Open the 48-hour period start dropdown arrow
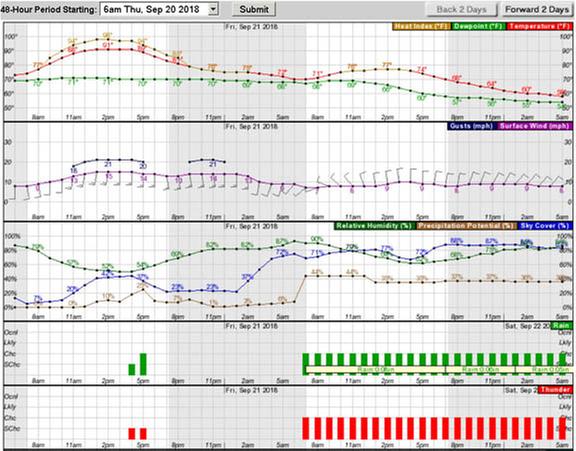The height and width of the screenshot is (451, 576). coord(213,9)
